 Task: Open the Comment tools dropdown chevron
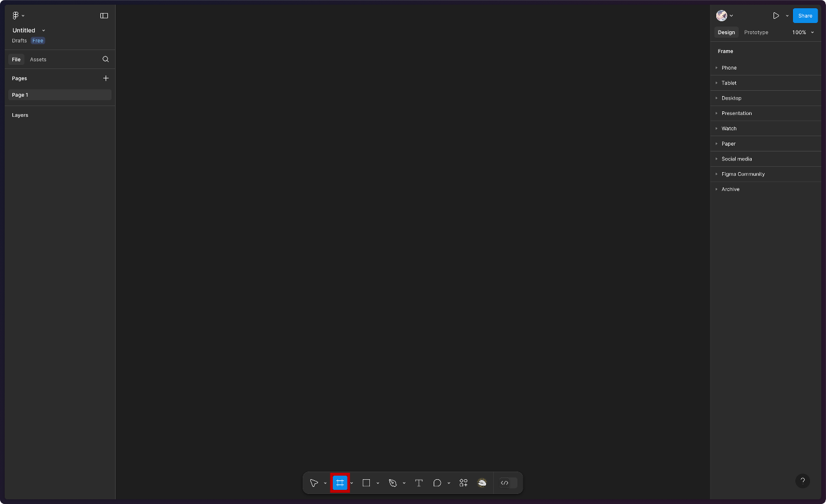[448, 483]
